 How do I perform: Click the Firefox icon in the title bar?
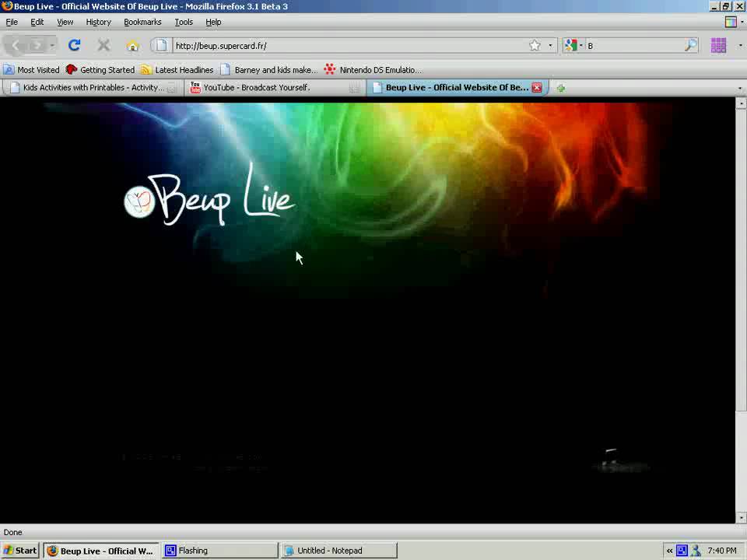point(7,6)
